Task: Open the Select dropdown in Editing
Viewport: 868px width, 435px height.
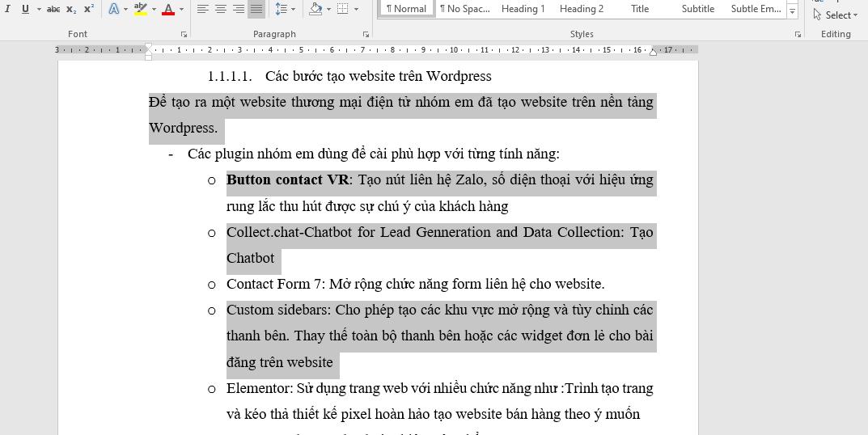Action: click(x=835, y=15)
